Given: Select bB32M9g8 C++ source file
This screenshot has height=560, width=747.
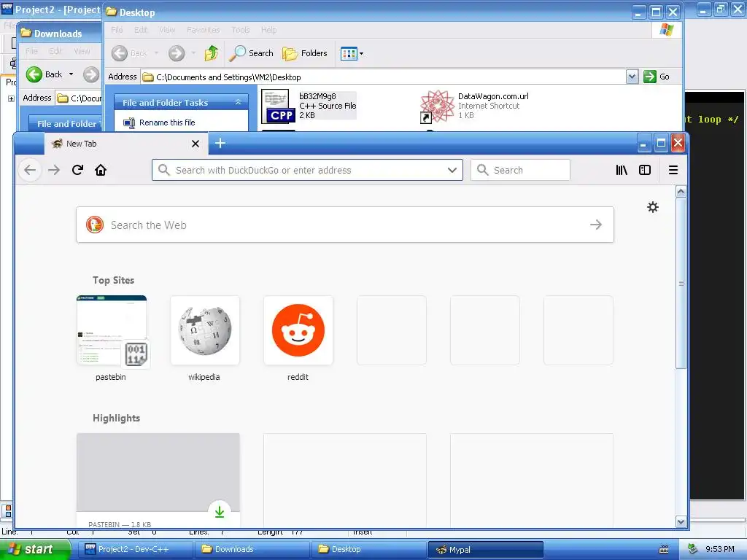Looking at the screenshot, I should coord(309,106).
